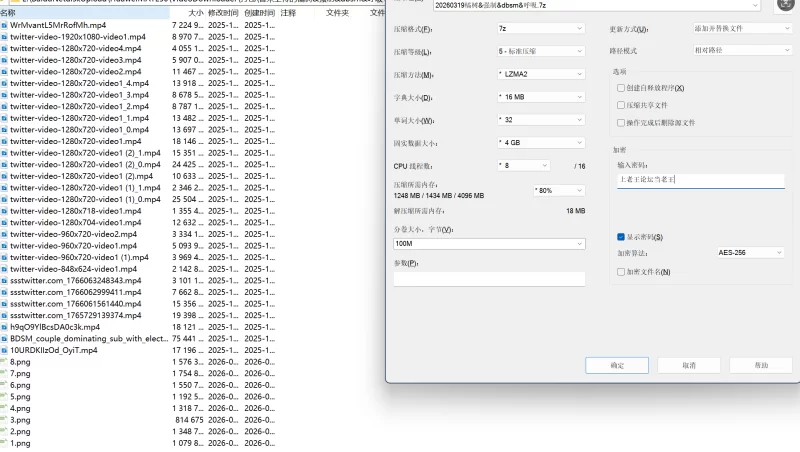This screenshot has height=452, width=800.
Task: Click the icon beside ssstwitter.com_1765729139374.mp4
Action: point(4,316)
